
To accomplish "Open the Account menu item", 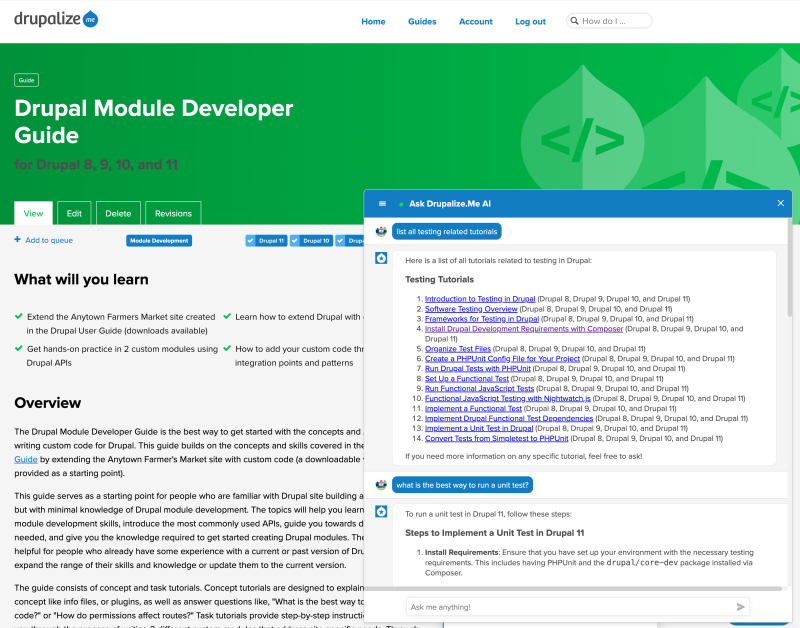I will point(476,21).
